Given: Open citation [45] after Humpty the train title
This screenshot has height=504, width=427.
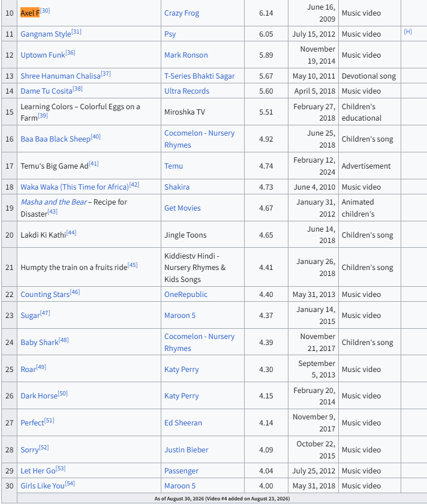Looking at the screenshot, I should pos(133,265).
